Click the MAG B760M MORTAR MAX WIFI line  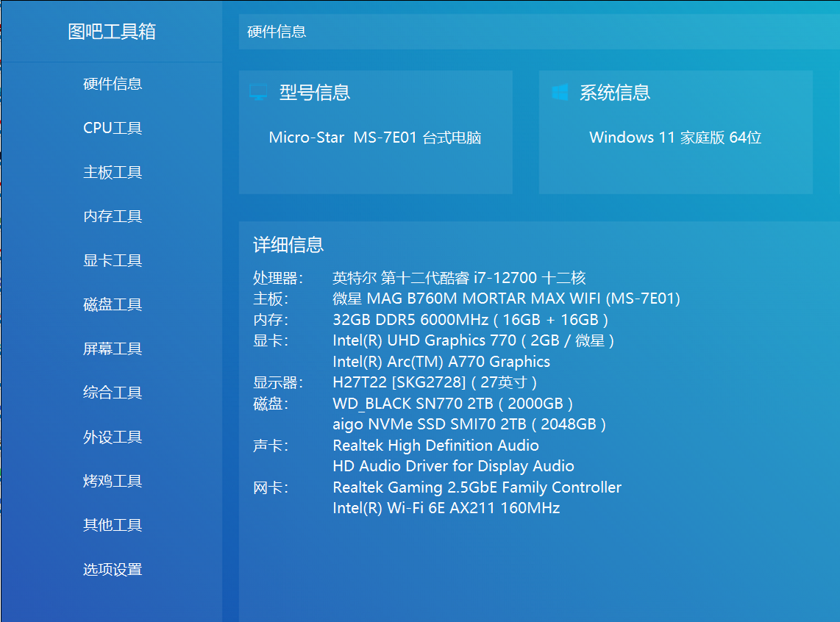(x=506, y=299)
